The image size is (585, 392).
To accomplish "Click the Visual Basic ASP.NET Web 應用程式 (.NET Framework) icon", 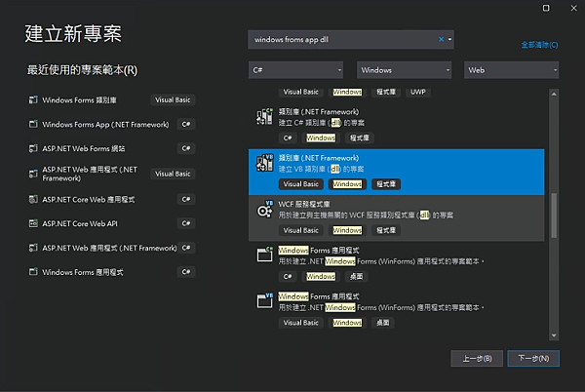I will (33, 174).
